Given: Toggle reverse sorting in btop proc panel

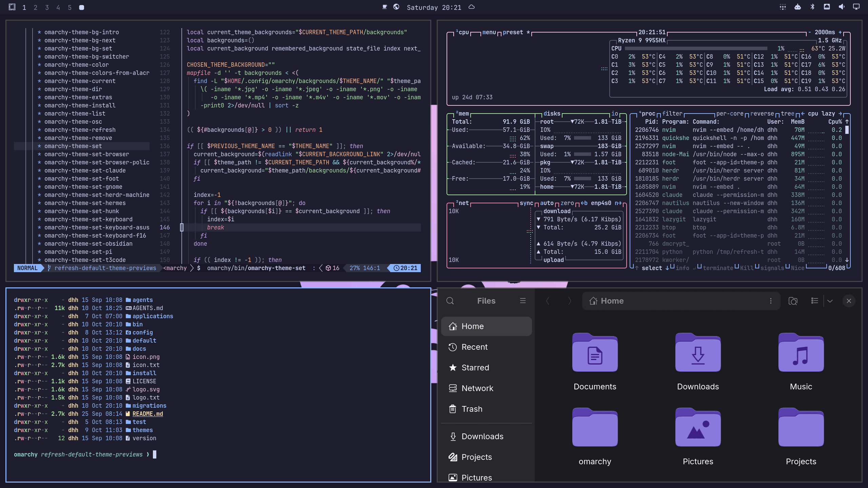Looking at the screenshot, I should (x=762, y=114).
